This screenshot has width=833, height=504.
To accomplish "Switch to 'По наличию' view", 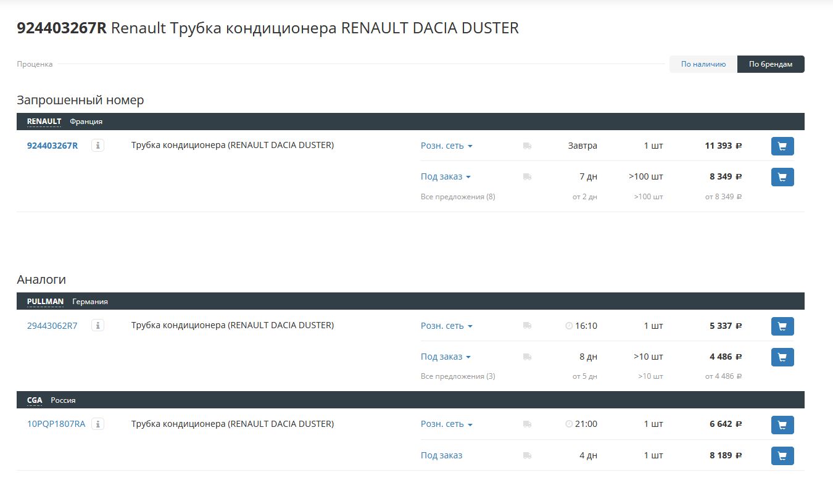I will pyautogui.click(x=703, y=64).
